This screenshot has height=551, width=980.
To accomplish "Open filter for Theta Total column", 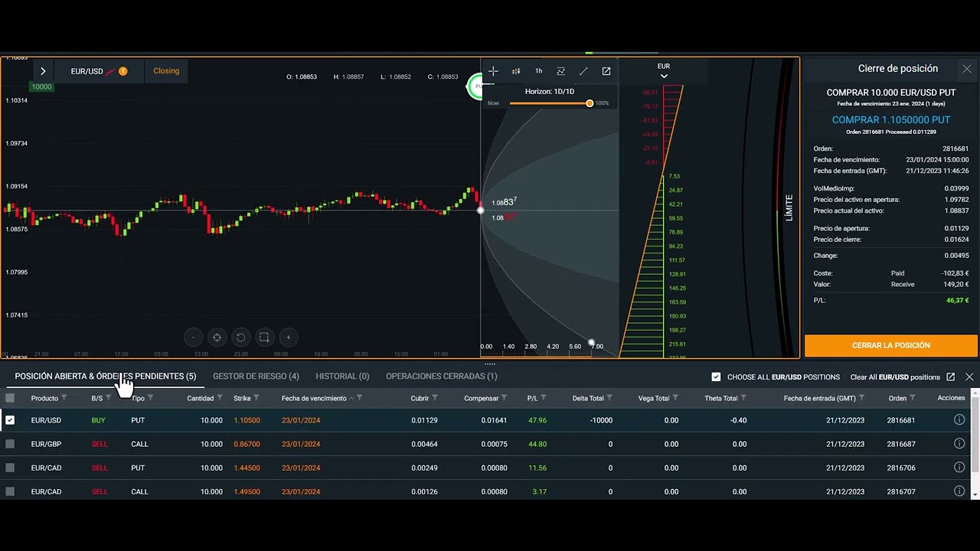I will tap(743, 398).
